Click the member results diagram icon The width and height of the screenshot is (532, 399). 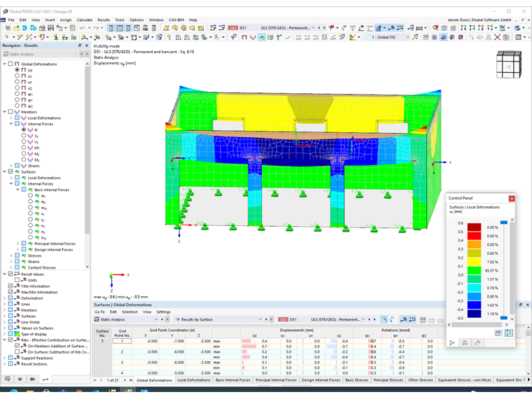[253, 37]
